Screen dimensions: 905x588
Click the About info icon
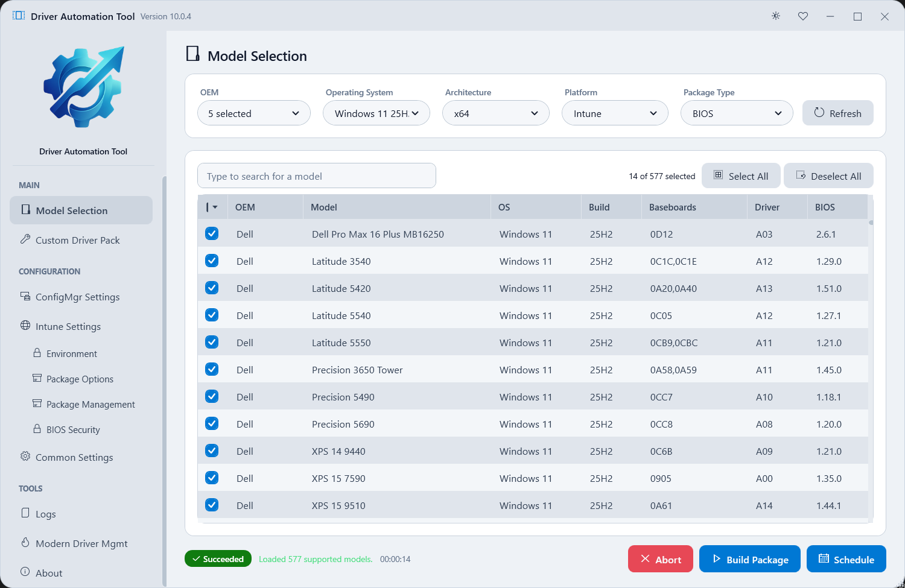tap(25, 572)
